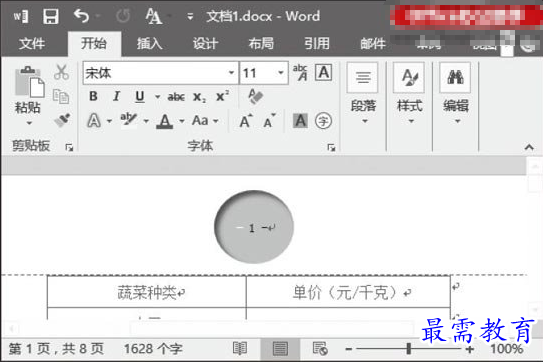Image resolution: width=543 pixels, height=362 pixels.
Task: Toggle strikethrough abc formatting
Action: [x=176, y=97]
